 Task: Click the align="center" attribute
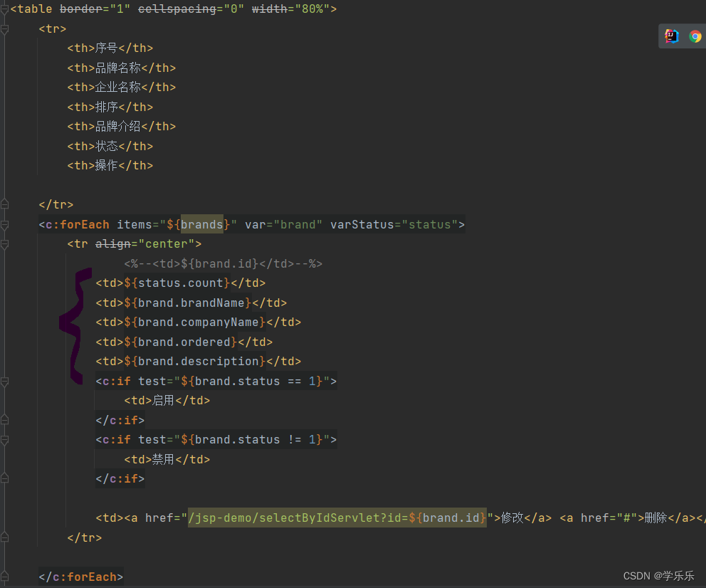[x=144, y=243]
